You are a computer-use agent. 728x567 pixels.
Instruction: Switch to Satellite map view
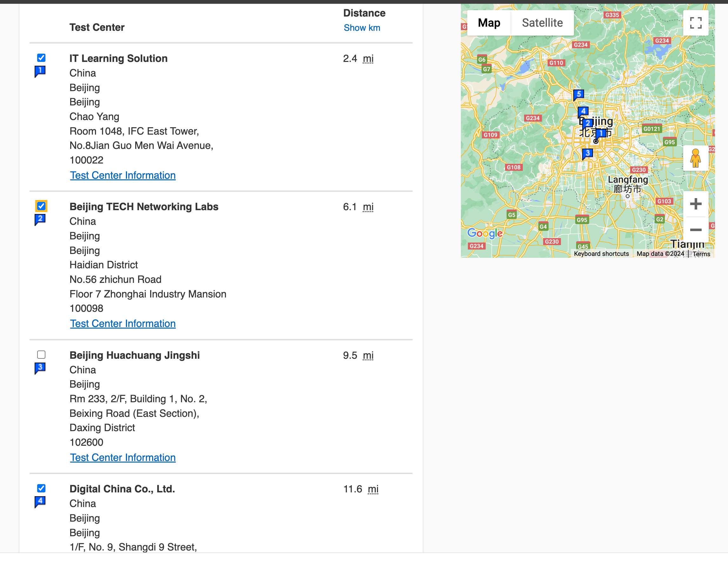542,23
